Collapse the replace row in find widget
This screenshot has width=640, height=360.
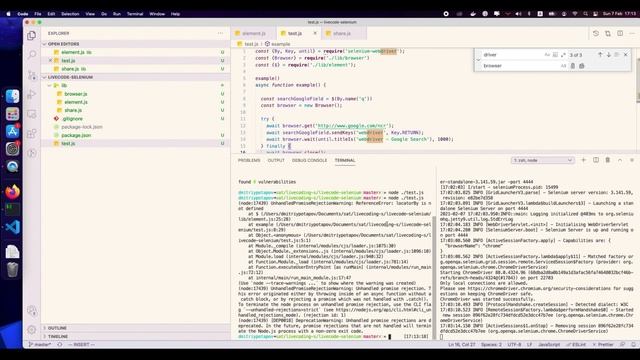tap(478, 60)
